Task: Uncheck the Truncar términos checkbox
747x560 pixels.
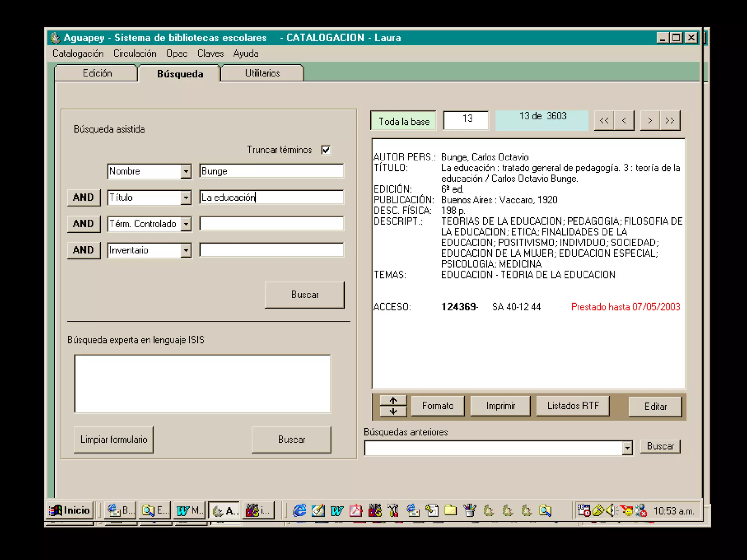Action: click(x=326, y=150)
